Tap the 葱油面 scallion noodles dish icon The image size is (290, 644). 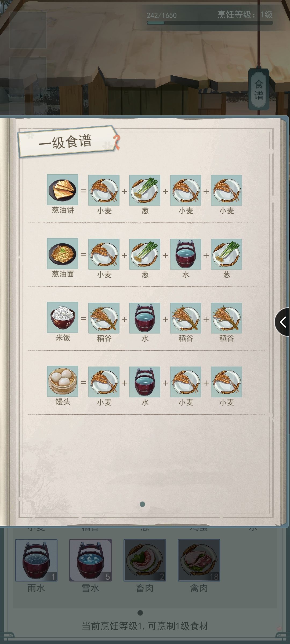tap(63, 254)
